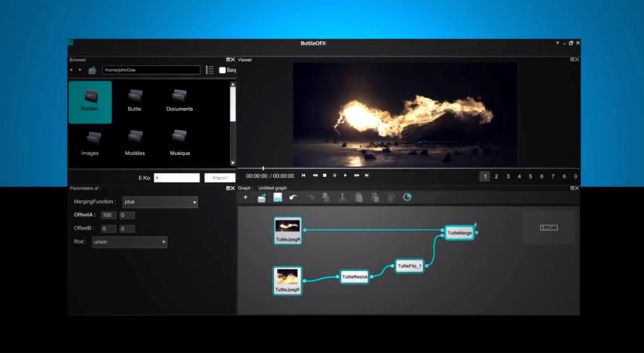
Task: Click OffsetB first value field
Action: pyautogui.click(x=108, y=229)
